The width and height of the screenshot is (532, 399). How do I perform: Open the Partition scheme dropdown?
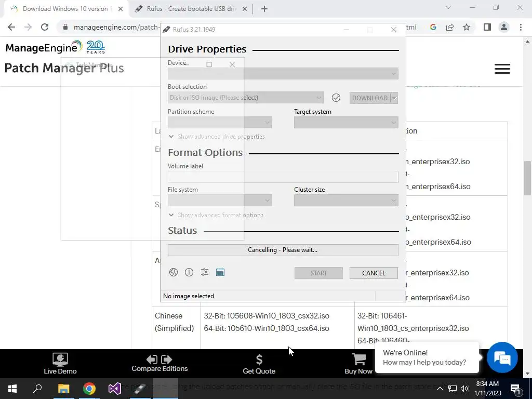(x=220, y=123)
